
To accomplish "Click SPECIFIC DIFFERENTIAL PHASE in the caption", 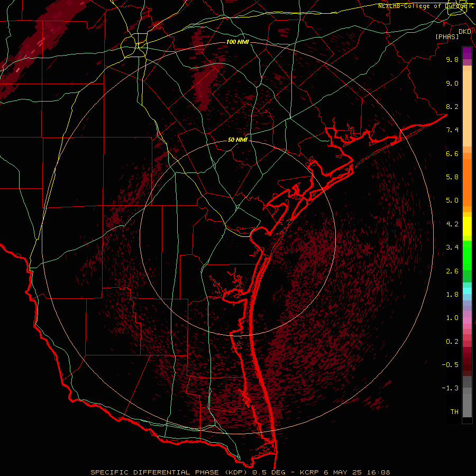I will (154, 472).
